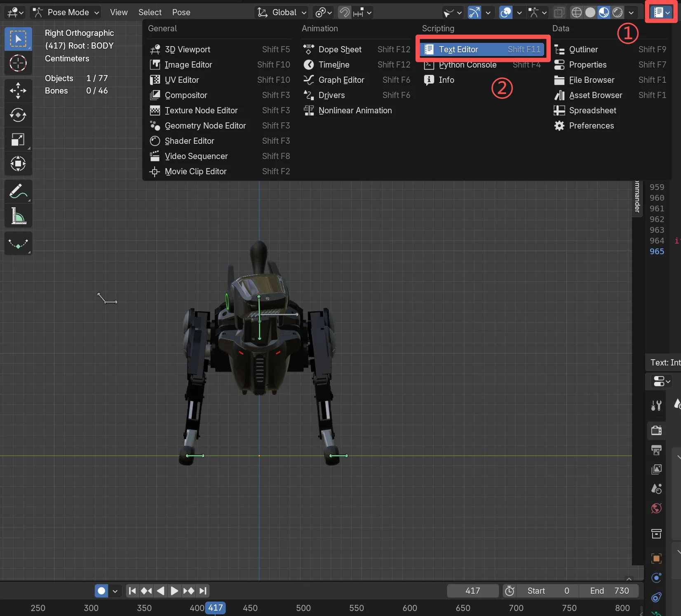681x616 pixels.
Task: Open the View Layer properties tab
Action: tap(656, 469)
